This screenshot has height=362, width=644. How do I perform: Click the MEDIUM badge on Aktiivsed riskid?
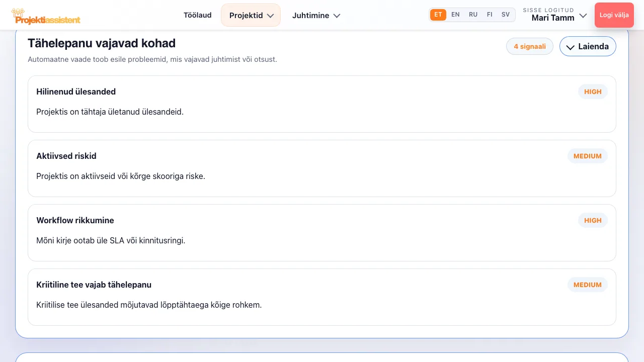click(x=588, y=156)
